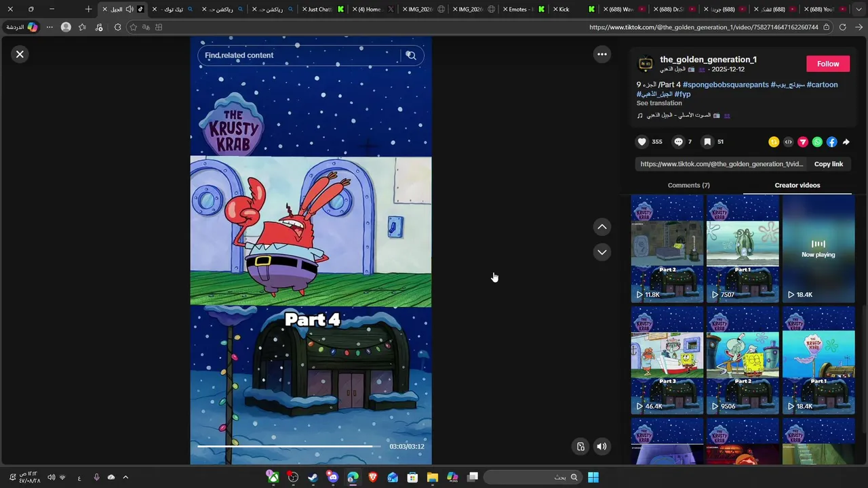Open volume control in system tray
This screenshot has width=868, height=488.
pos(52,477)
